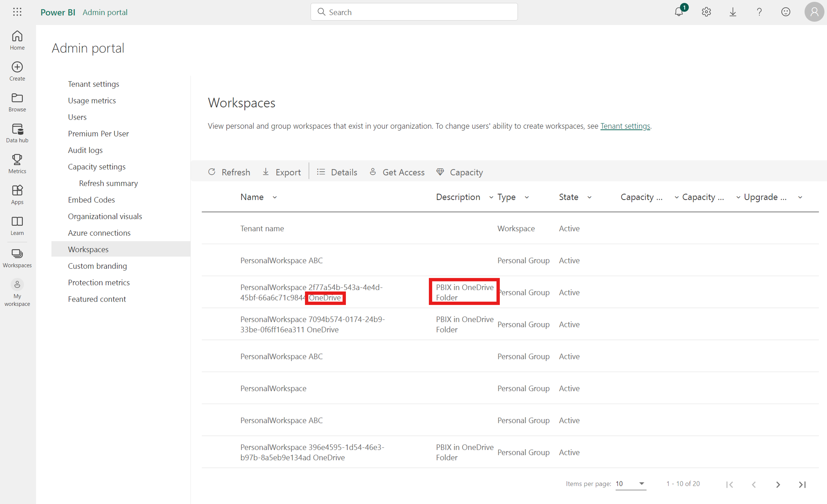Follow the Tenant settings hyperlink in description
Viewport: 827px width, 504px height.
[x=625, y=126]
